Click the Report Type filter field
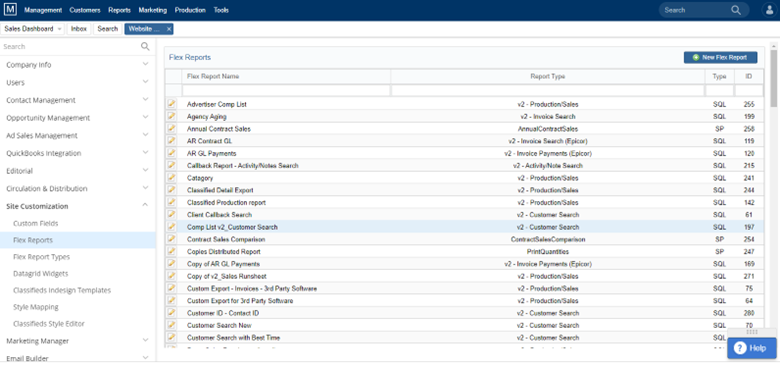Screen dimensions: 780x368 548,91
